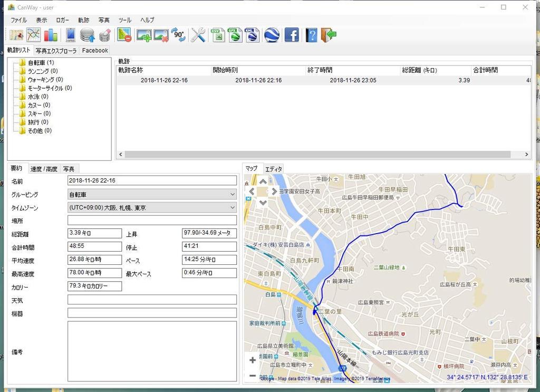Image resolution: width=540 pixels, height=392 pixels.
Task: Export track as GPX file icon
Action: coord(235,35)
